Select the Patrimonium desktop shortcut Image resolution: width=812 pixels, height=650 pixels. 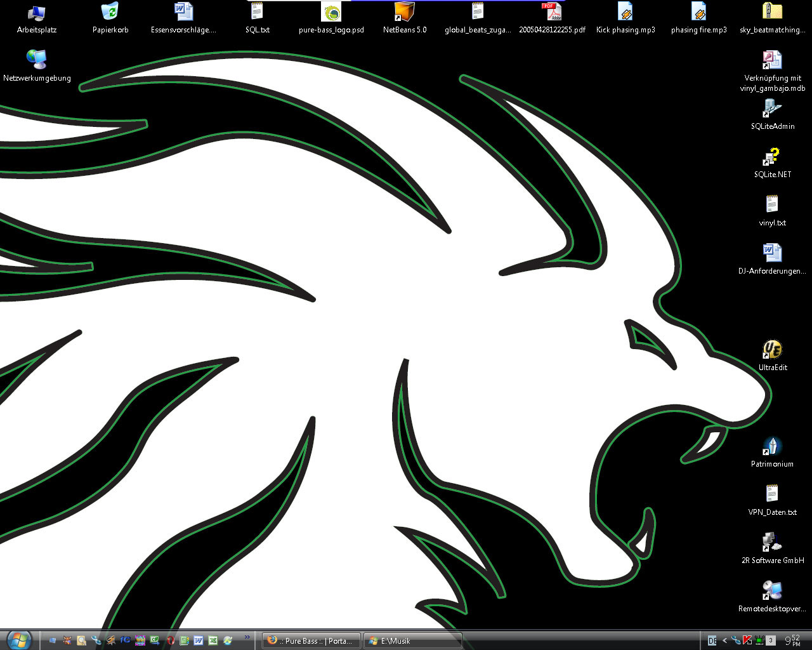pos(772,446)
